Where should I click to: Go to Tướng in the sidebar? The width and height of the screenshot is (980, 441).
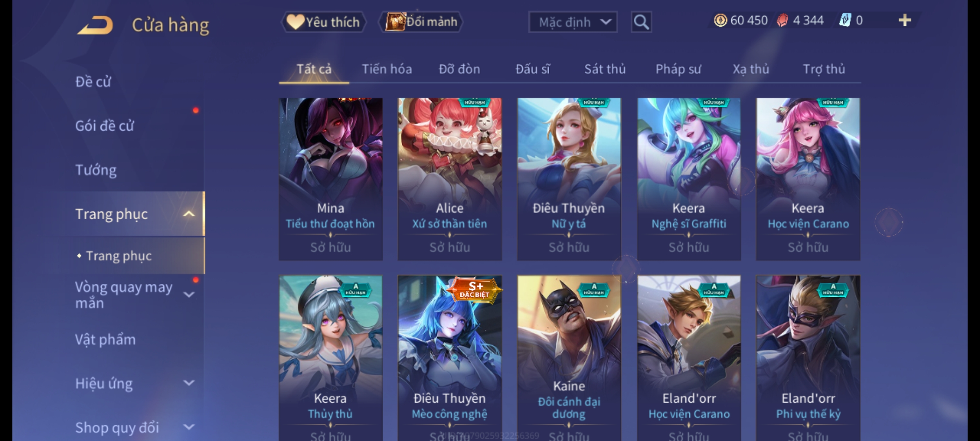click(96, 170)
